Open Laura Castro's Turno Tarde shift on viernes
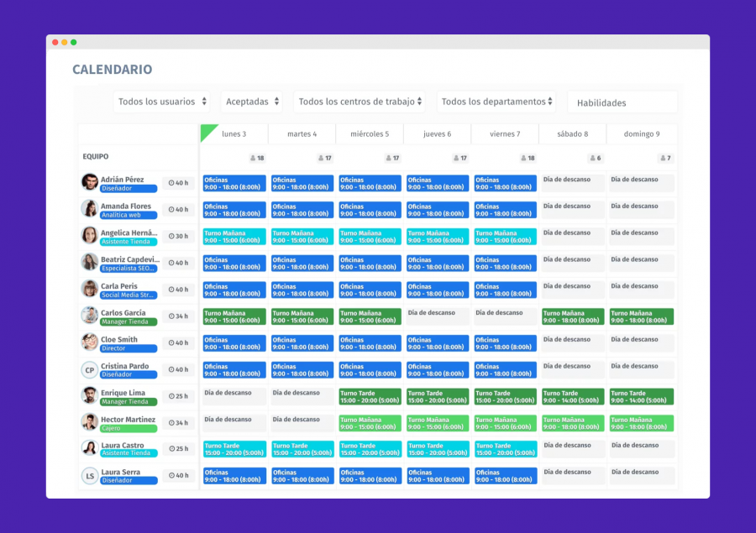This screenshot has width=756, height=533. (506, 449)
